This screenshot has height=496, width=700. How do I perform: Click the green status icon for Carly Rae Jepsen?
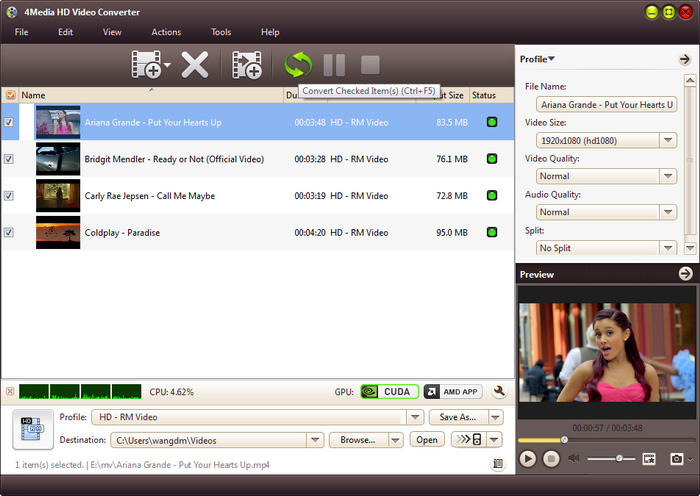(492, 195)
